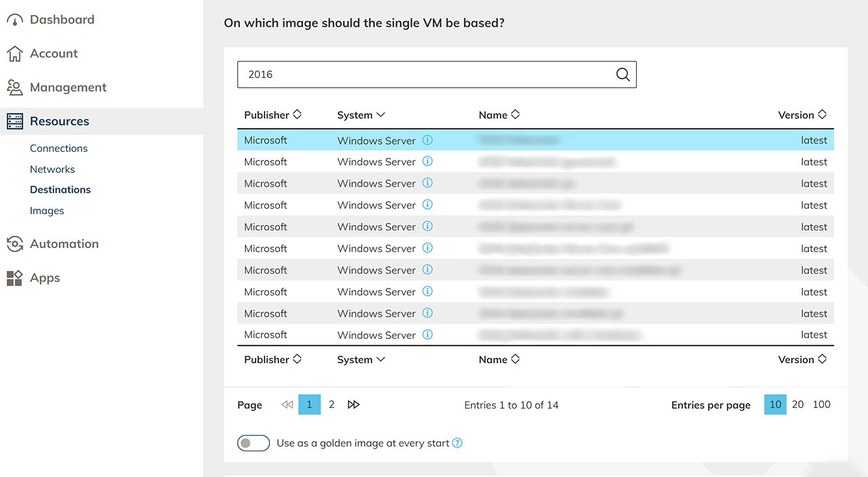Open golden image help question mark
Viewport: 868px width, 477px height.
(x=458, y=443)
